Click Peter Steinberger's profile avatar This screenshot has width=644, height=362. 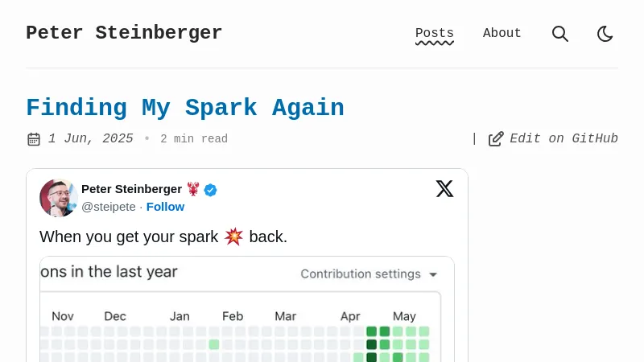(58, 198)
